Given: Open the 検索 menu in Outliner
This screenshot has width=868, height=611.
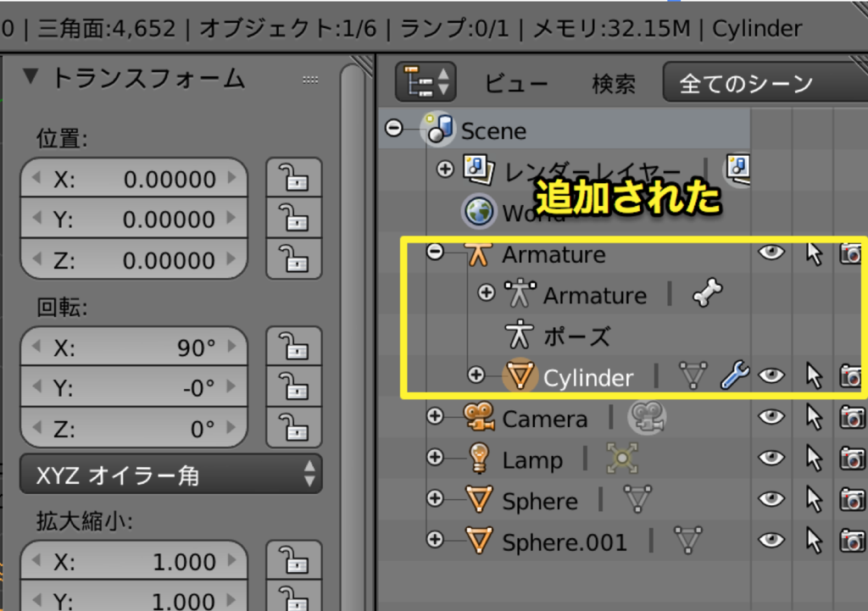Looking at the screenshot, I should point(614,84).
